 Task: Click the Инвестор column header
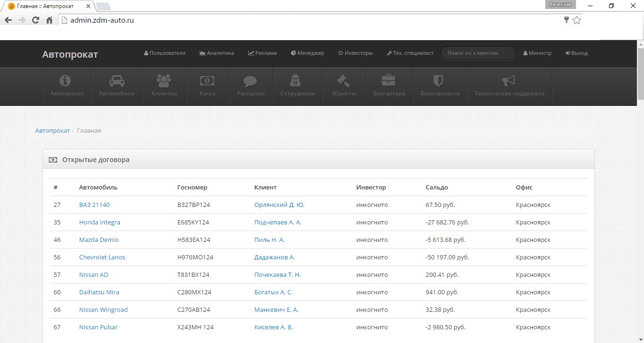click(371, 187)
